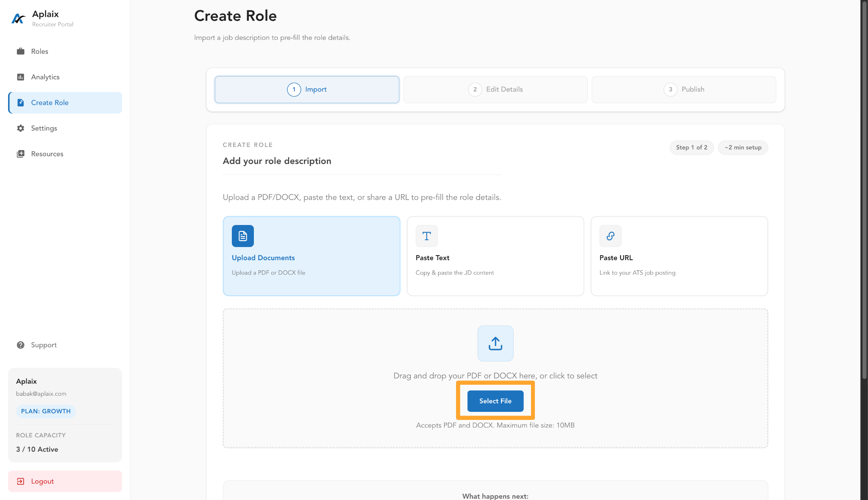
Task: Select the Import step tab
Action: coord(307,89)
